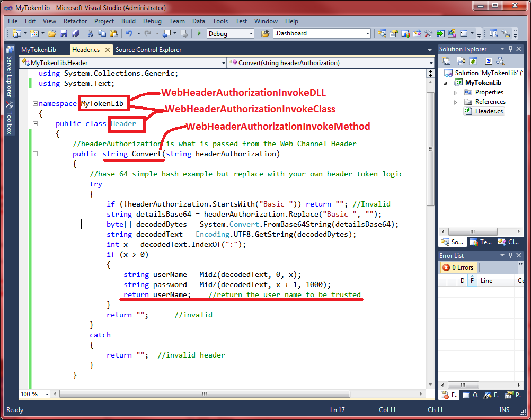531x420 pixels.
Task: Open the Build menu
Action: click(x=128, y=21)
